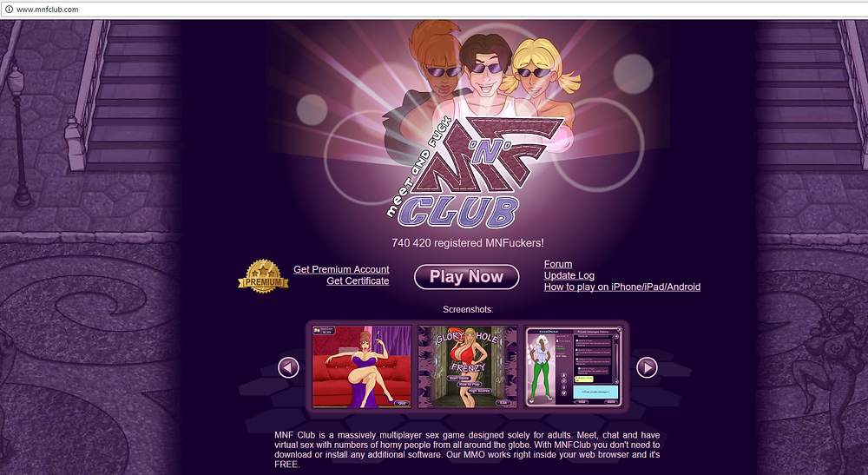Click the gold Premium badge icon
This screenshot has width=868, height=475.
pos(264,276)
